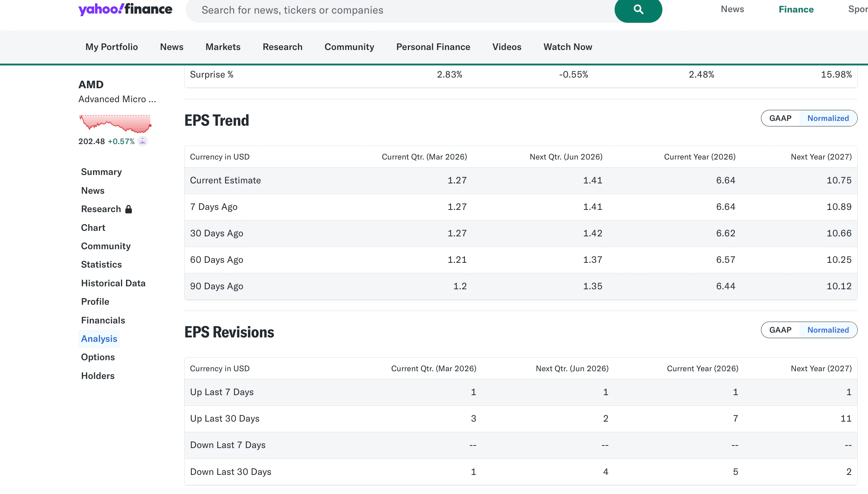The image size is (868, 494).
Task: Go to My Portfolio
Action: pos(111,47)
